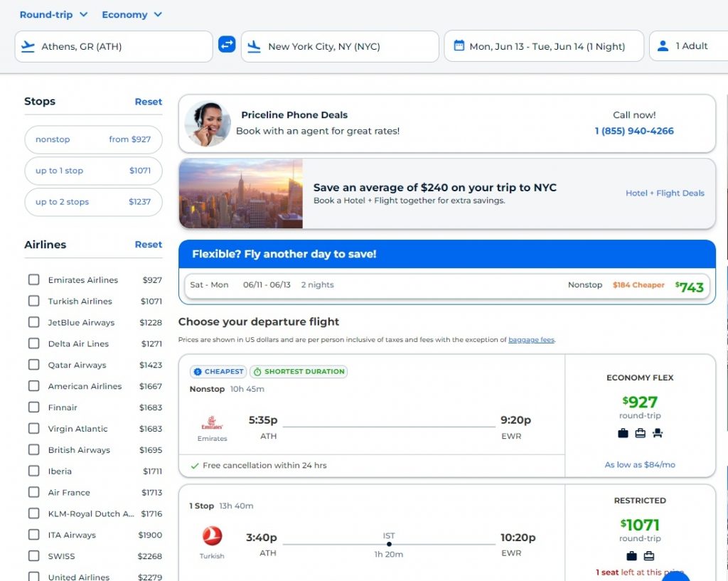
Task: Check the Emirates Airlines filter
Action: pyautogui.click(x=34, y=279)
